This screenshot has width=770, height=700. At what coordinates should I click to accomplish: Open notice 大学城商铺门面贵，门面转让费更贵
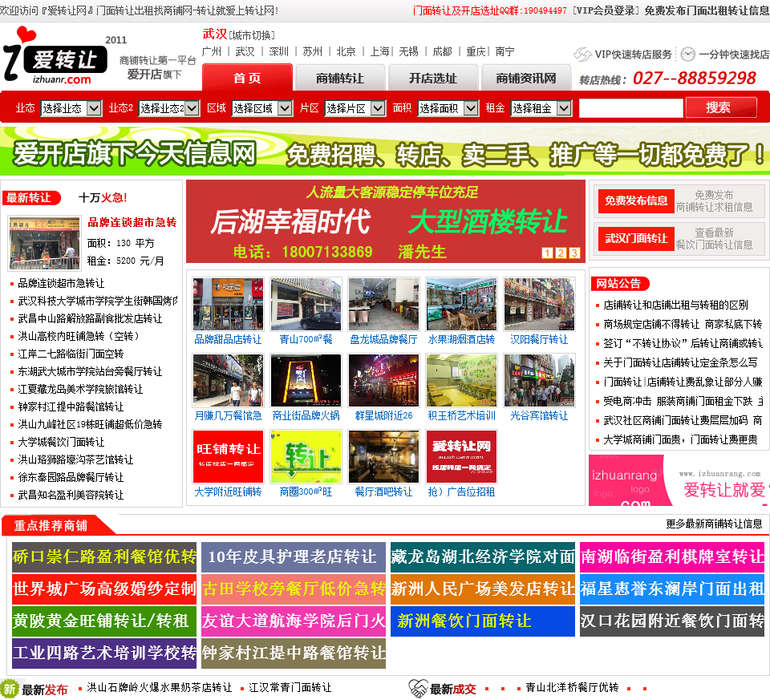[x=680, y=439]
